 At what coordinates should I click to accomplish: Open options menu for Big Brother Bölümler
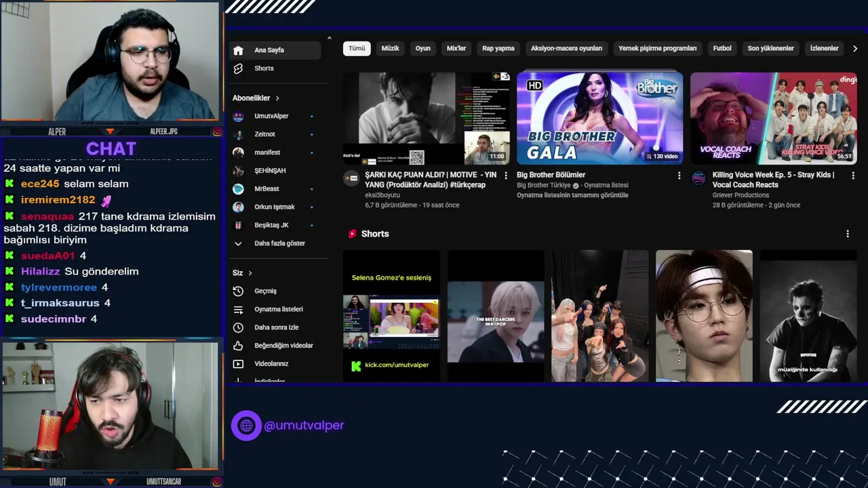pos(679,176)
